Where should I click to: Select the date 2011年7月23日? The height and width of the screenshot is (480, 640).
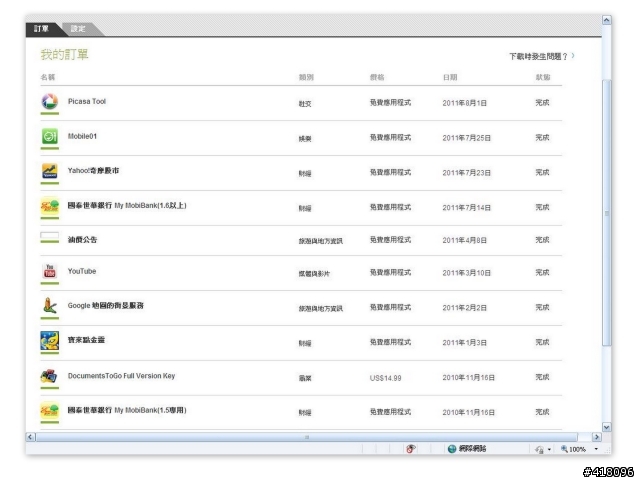coord(467,173)
